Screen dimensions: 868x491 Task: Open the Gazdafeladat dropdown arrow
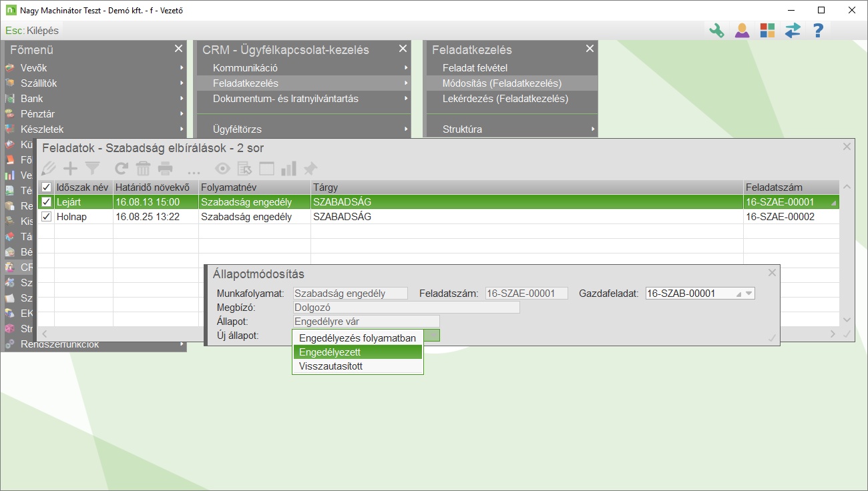coord(749,294)
